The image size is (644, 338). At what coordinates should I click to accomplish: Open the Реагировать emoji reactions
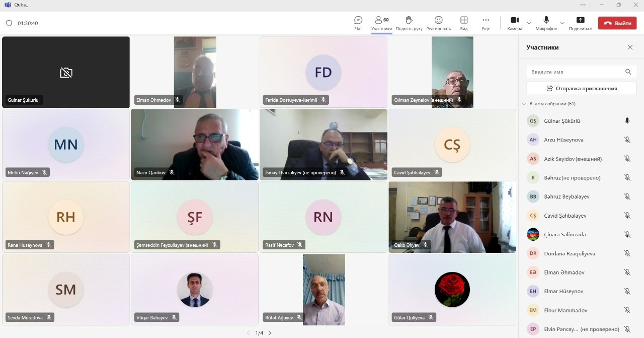(x=438, y=20)
